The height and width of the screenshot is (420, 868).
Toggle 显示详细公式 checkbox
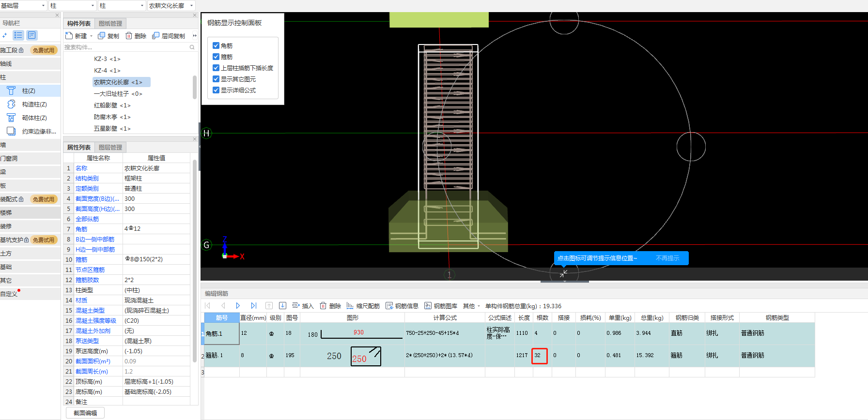point(216,90)
